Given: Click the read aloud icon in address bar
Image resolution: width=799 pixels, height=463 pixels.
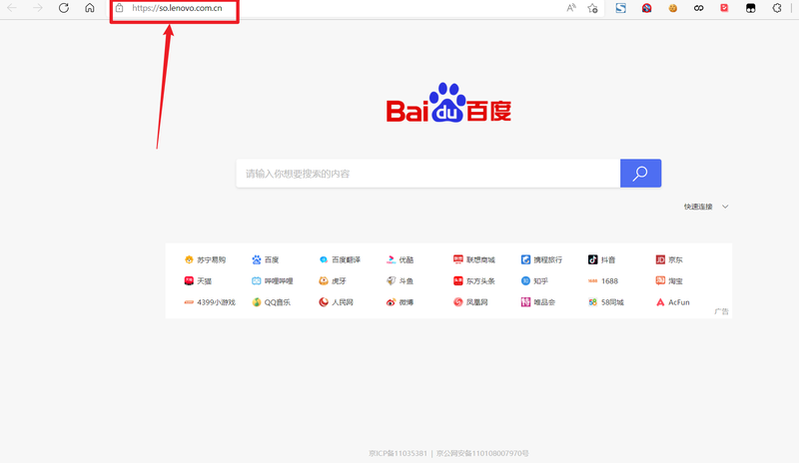Looking at the screenshot, I should (x=571, y=8).
